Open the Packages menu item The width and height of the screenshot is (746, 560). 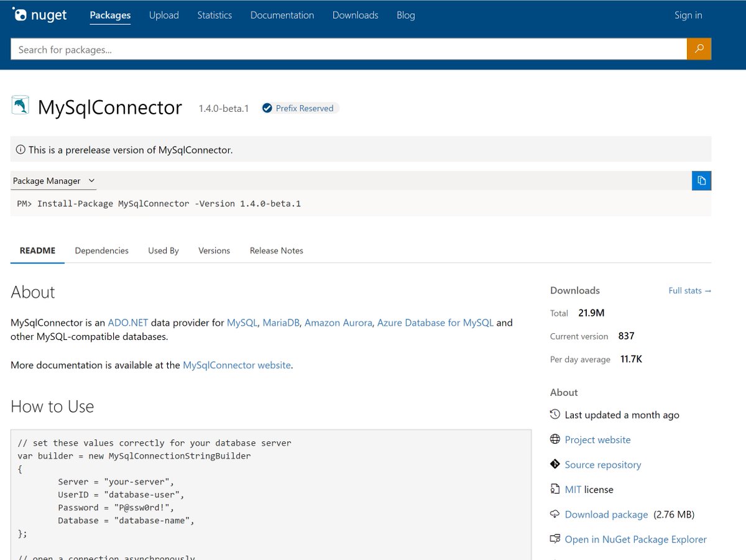(110, 15)
